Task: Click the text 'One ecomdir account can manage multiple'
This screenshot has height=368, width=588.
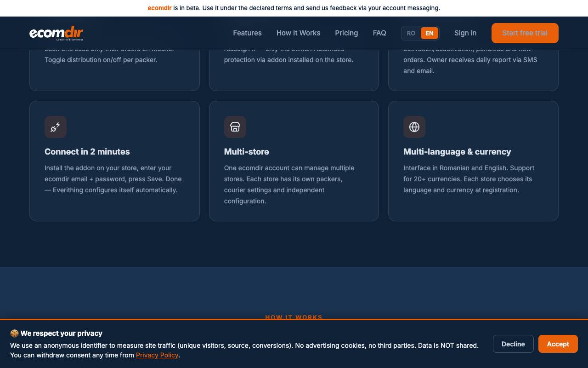Action: 289,168
